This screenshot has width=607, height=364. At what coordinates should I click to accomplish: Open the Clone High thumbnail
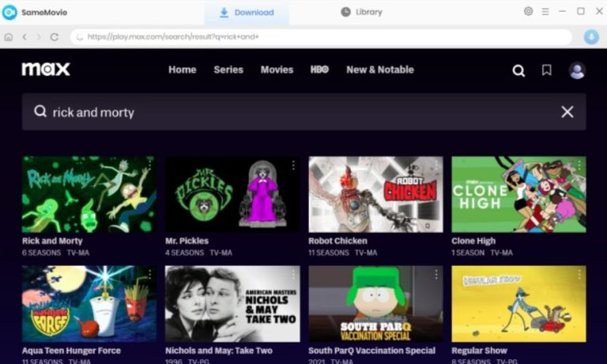[x=518, y=194]
